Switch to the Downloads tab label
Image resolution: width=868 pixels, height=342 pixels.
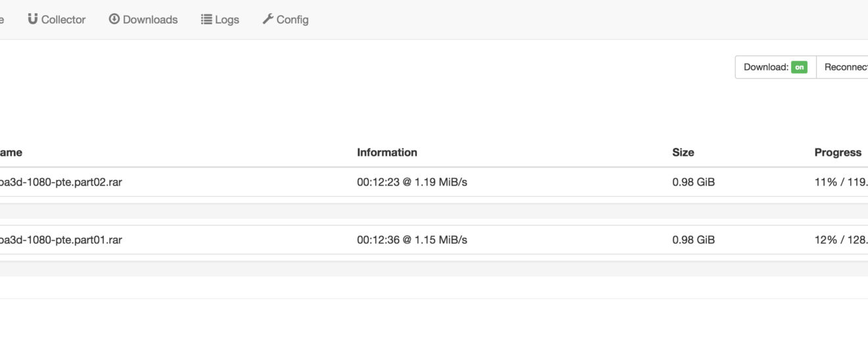[x=150, y=20]
